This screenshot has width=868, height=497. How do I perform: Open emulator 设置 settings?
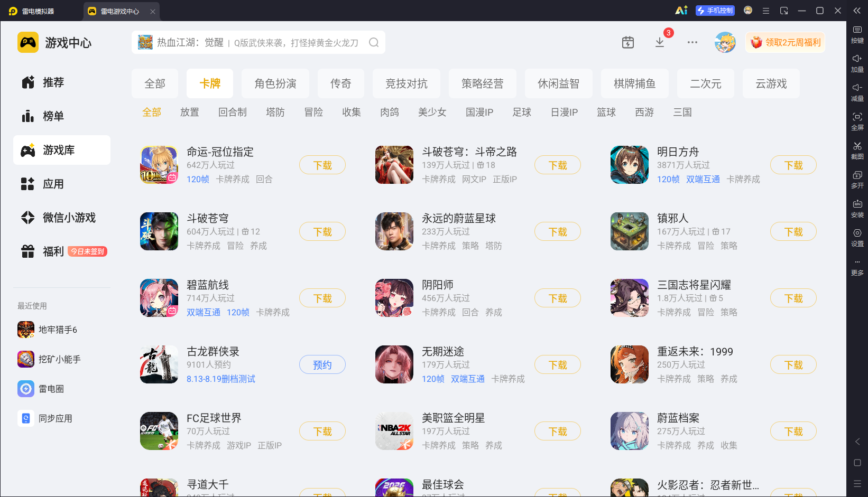coord(857,238)
